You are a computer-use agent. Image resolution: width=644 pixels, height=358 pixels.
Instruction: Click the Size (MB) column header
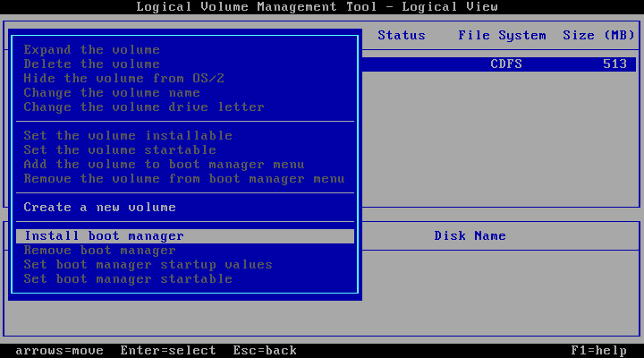(x=598, y=35)
